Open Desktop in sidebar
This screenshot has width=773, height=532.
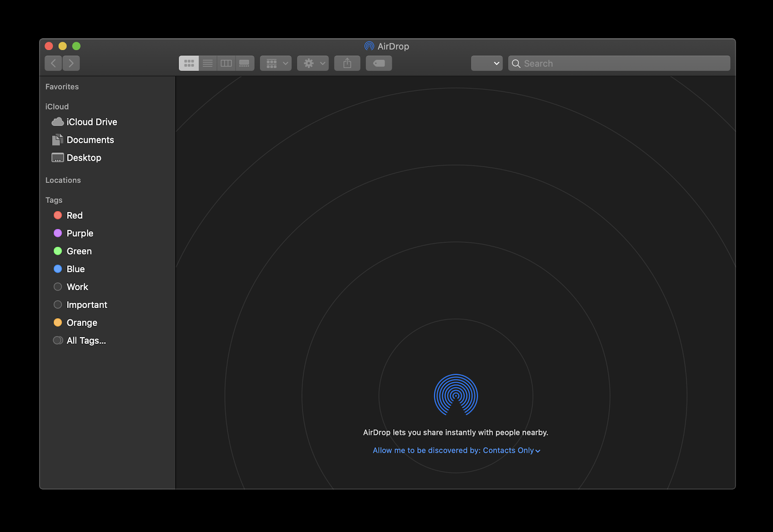[x=107, y=158]
